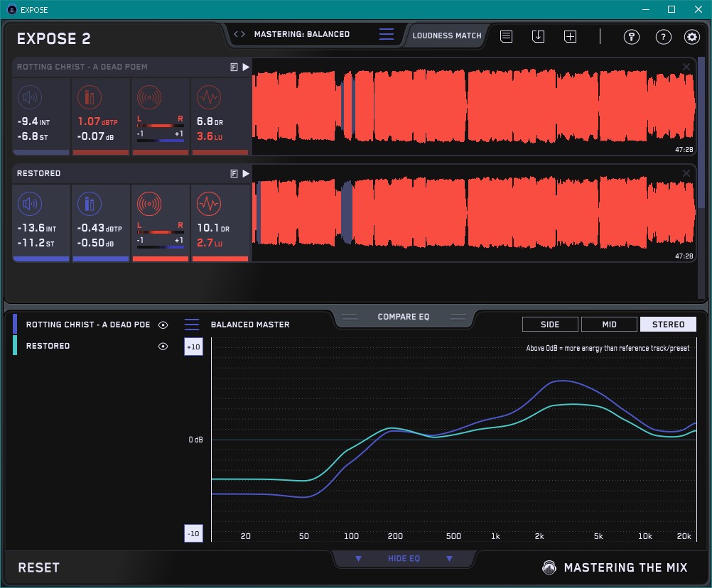Open the settings gear icon
This screenshot has height=588, width=712.
coord(691,37)
